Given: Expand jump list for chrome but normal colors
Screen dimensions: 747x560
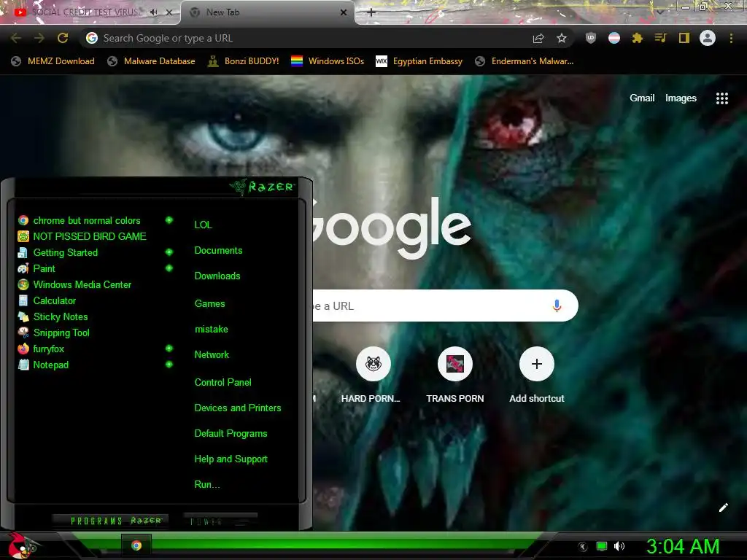Looking at the screenshot, I should (x=169, y=220).
